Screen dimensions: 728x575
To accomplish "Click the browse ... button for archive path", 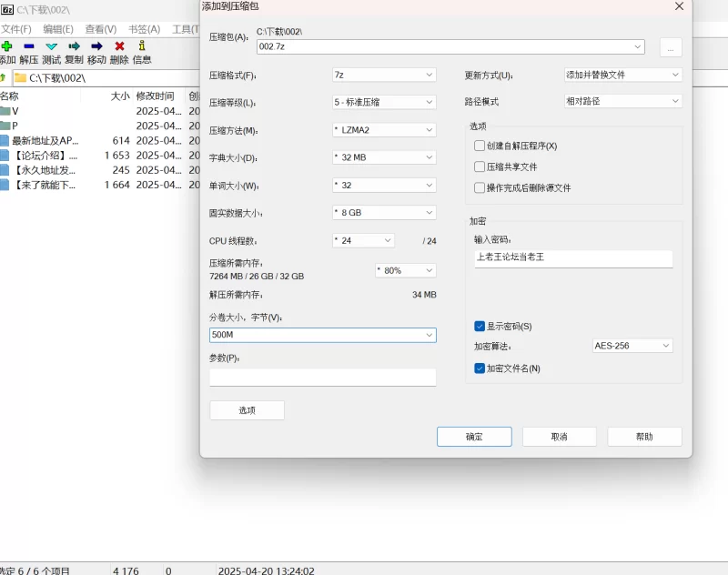I will (x=671, y=47).
